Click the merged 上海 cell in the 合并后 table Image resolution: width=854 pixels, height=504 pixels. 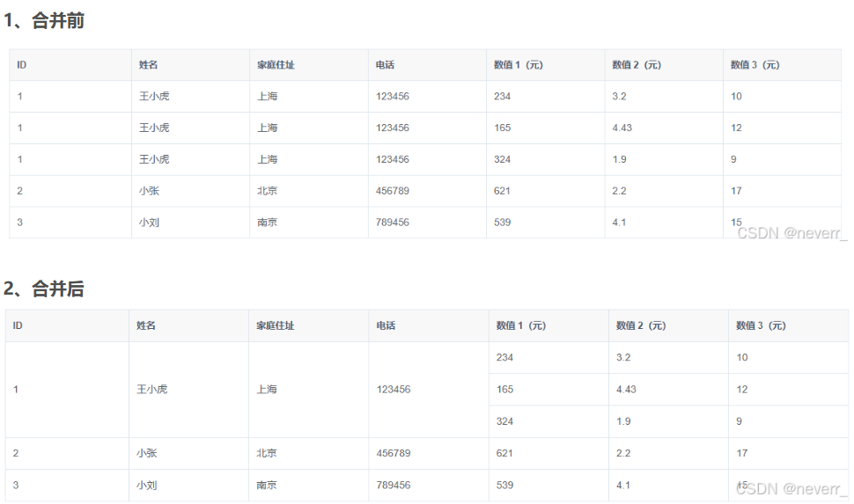click(267, 390)
